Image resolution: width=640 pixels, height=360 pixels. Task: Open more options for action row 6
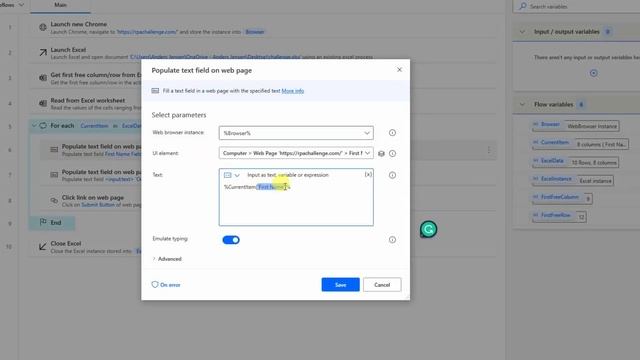pyautogui.click(x=489, y=150)
